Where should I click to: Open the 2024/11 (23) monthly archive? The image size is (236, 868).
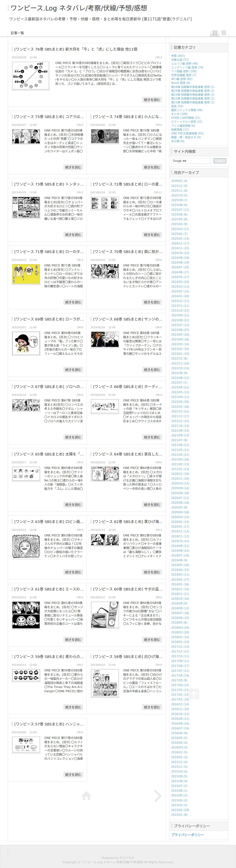tap(180, 248)
